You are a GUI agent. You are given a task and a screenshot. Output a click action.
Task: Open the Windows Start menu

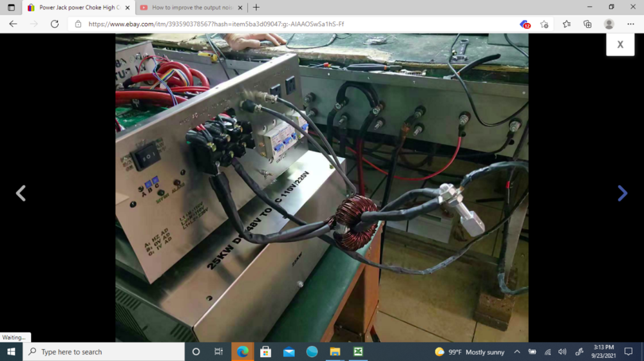click(11, 351)
